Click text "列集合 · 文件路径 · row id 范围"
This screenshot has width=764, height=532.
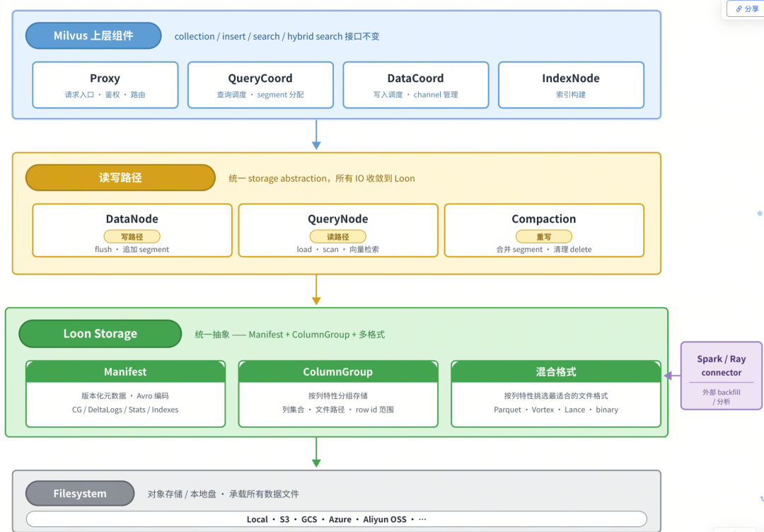point(338,410)
